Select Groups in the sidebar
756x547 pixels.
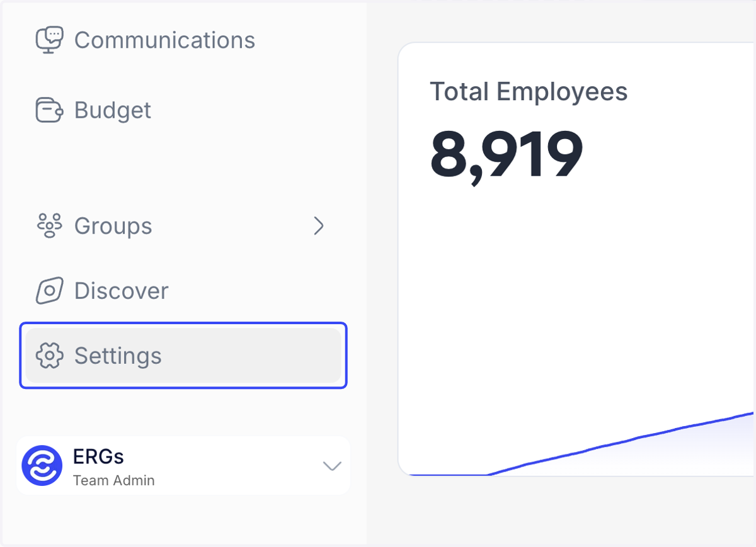183,226
